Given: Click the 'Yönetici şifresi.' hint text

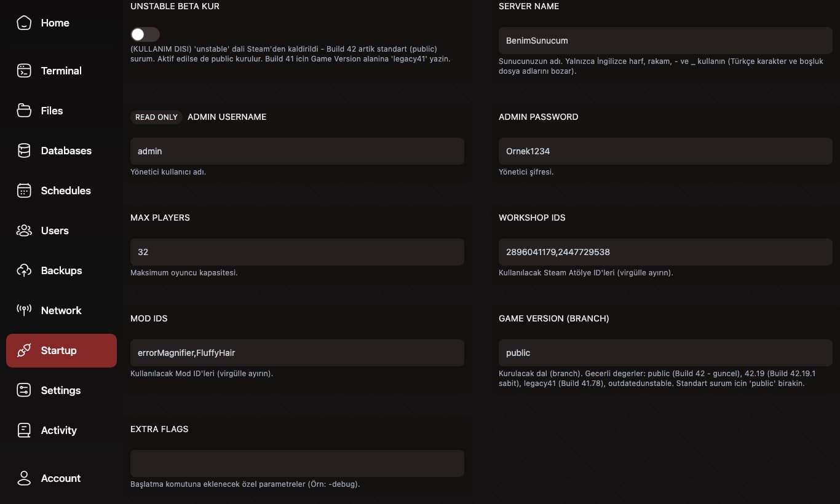Looking at the screenshot, I should click(x=526, y=172).
